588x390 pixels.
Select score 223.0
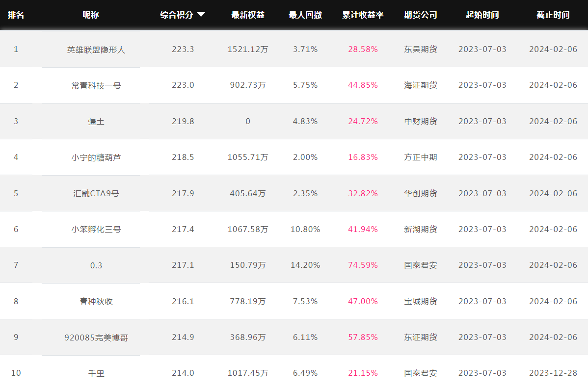point(183,85)
